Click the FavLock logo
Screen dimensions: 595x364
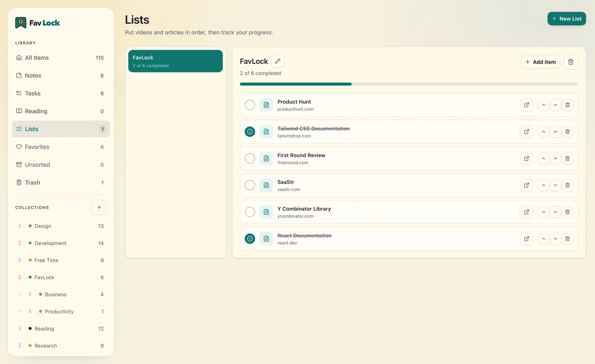point(37,23)
